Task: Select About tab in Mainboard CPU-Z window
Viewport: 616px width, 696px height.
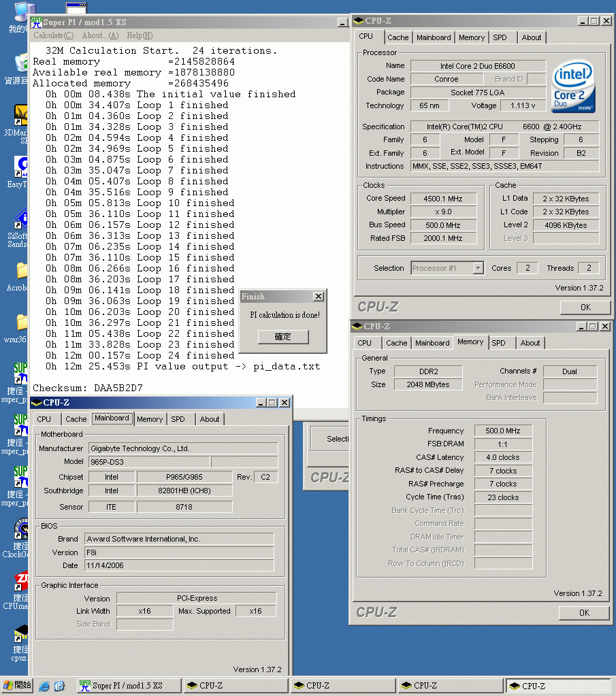Action: [x=209, y=419]
